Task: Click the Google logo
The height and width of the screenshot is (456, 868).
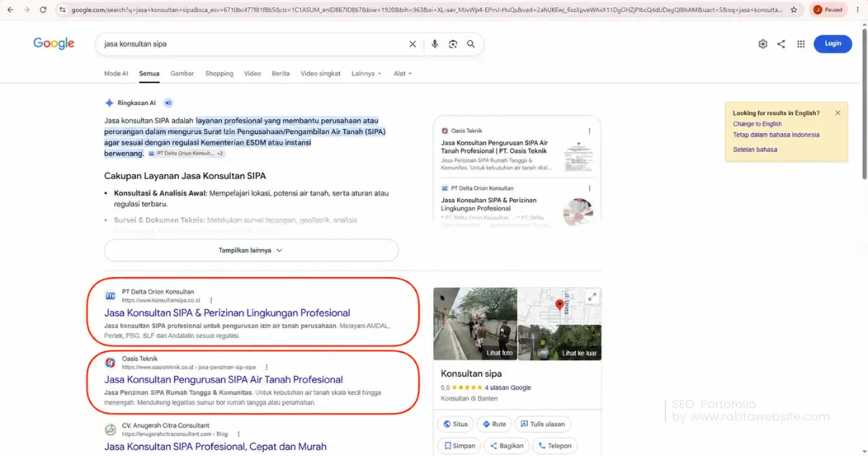Action: tap(54, 43)
